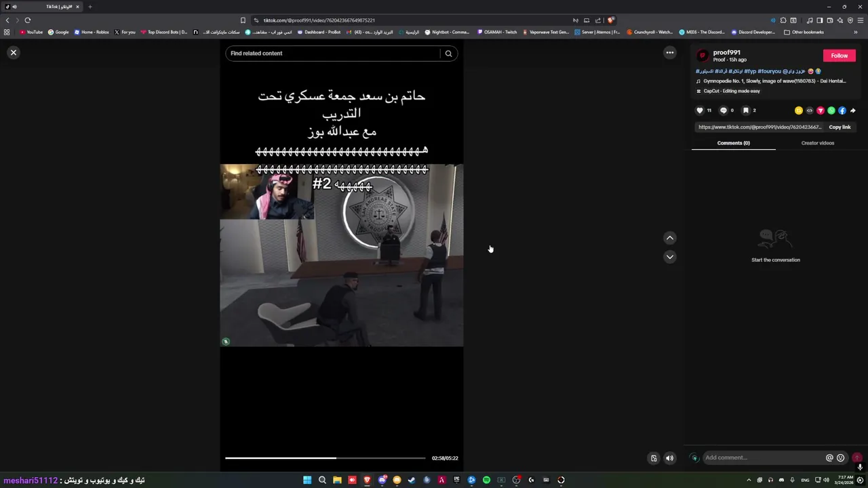Like the video with the heart icon
Screen dimensions: 868x488
point(700,110)
